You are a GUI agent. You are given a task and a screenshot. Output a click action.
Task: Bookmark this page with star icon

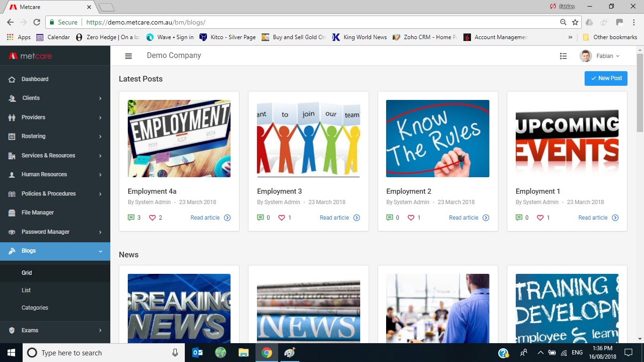[x=575, y=22]
